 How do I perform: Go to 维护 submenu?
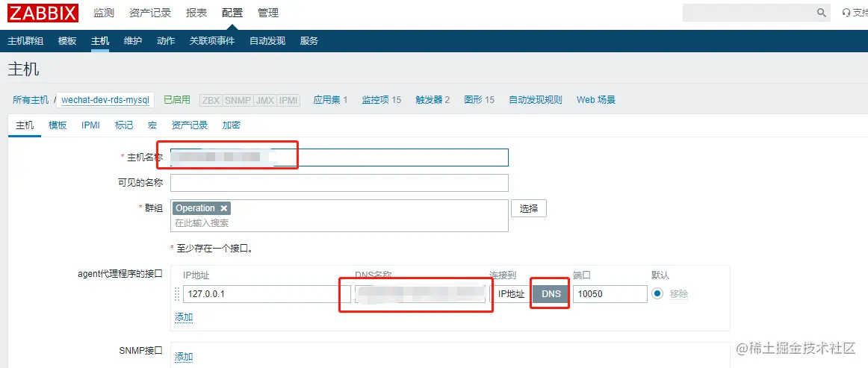tap(133, 41)
